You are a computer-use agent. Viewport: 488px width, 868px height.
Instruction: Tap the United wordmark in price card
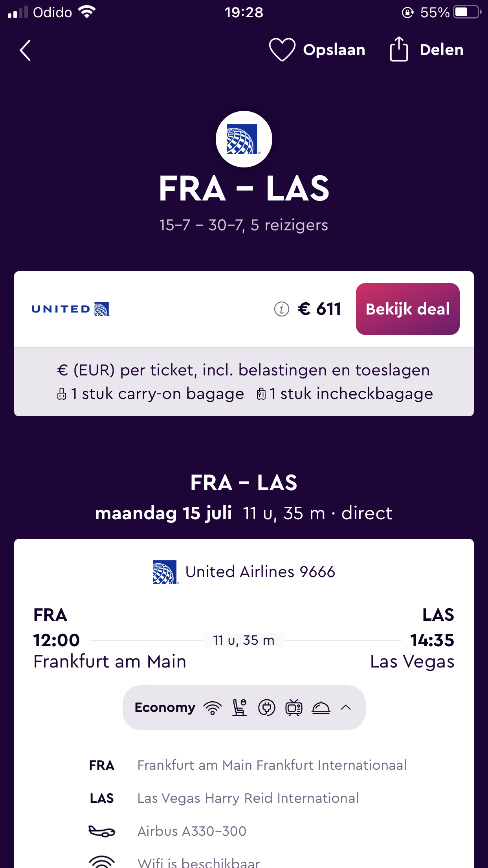71,309
